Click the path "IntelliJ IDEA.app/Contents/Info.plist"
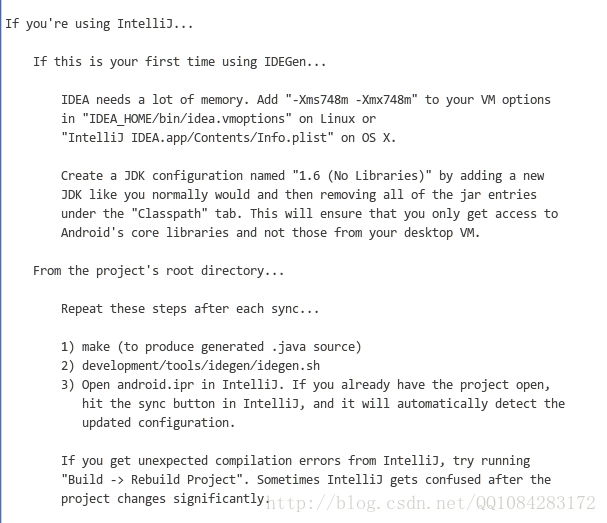Viewport: 607px width, 523px height. click(x=197, y=138)
